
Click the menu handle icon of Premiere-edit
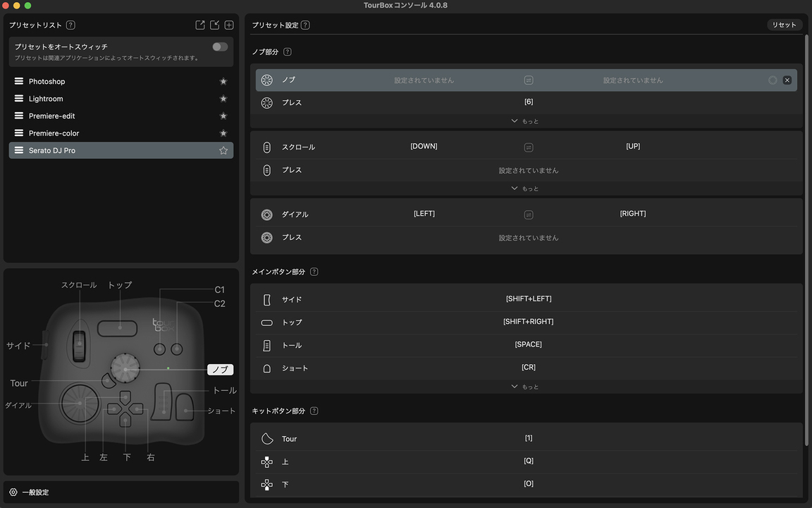(18, 115)
